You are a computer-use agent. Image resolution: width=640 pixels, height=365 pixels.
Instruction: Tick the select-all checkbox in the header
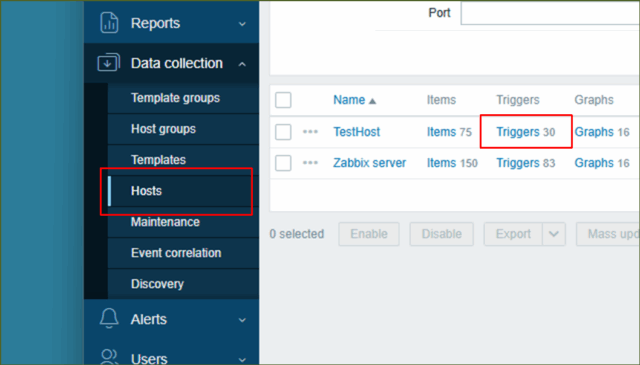(283, 100)
